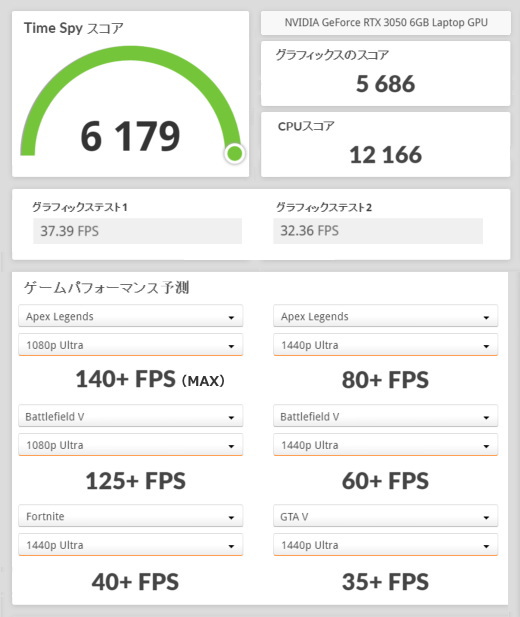The image size is (520, 617).
Task: Expand the 1080p Ultra dropdown under Battlefield V
Action: [131, 445]
